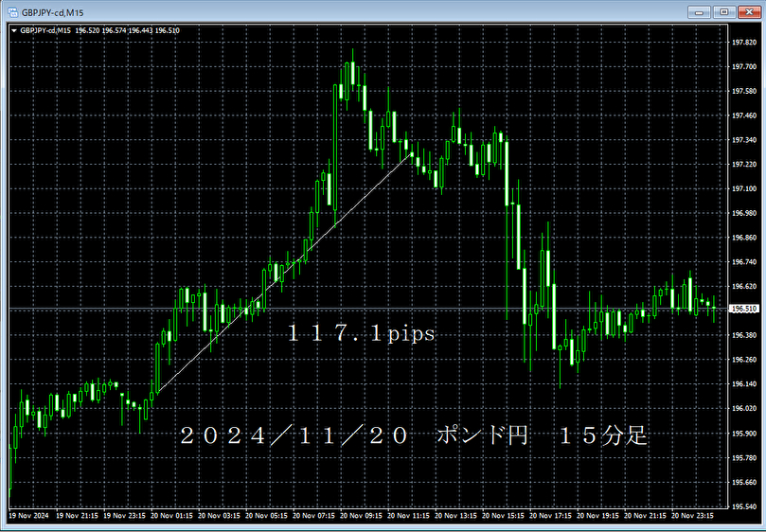
Task: Click the GBPJPY-cd,M15 symbol label in chart
Action: [45, 31]
